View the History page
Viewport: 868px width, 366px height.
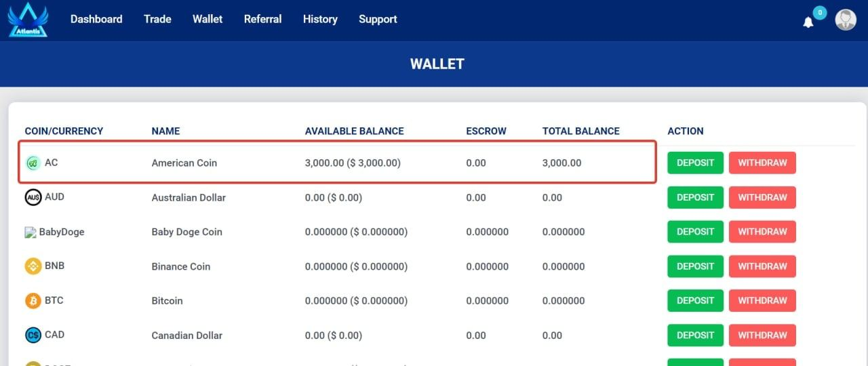320,19
